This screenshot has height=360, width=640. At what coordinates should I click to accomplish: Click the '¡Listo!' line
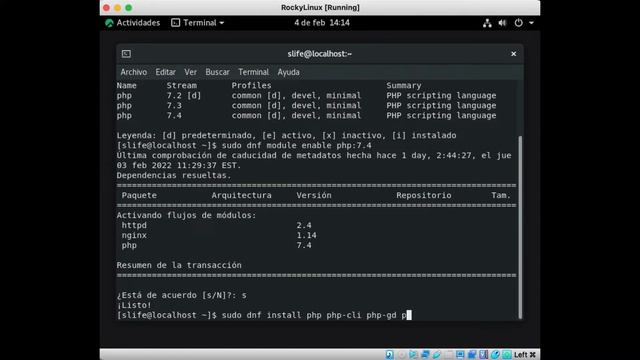pos(134,305)
